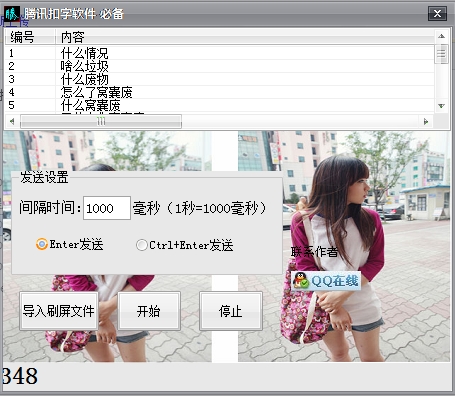
Task: Select the Ctrl+Enter发送 radio option
Action: (x=185, y=245)
